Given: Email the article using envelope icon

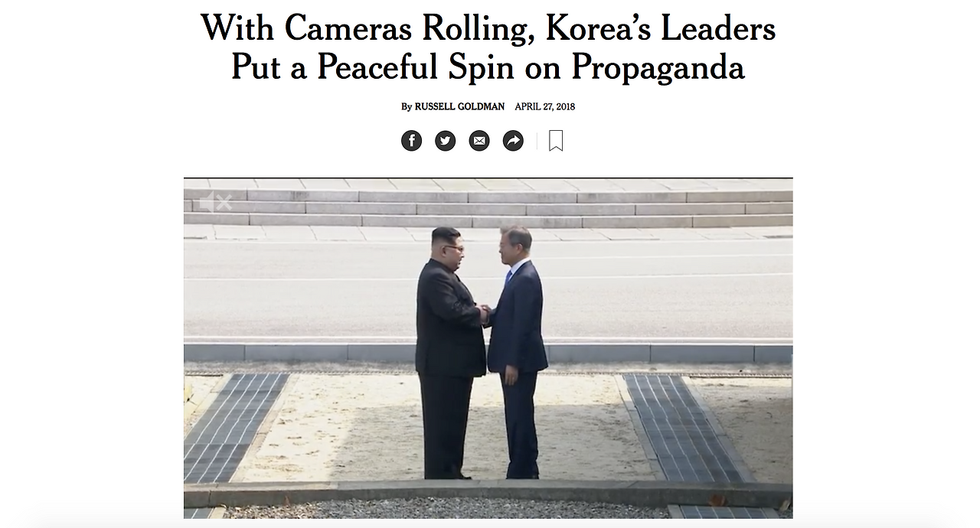Looking at the screenshot, I should [x=479, y=141].
